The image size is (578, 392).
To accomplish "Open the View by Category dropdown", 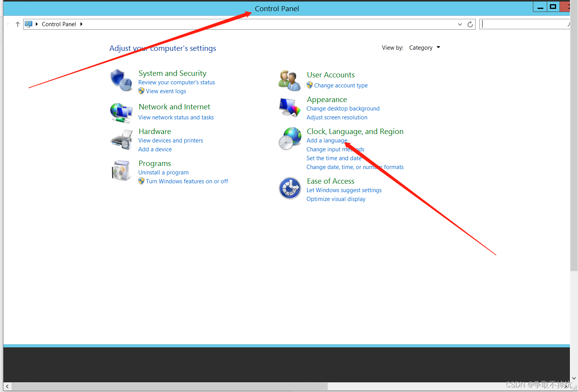I will 424,48.
